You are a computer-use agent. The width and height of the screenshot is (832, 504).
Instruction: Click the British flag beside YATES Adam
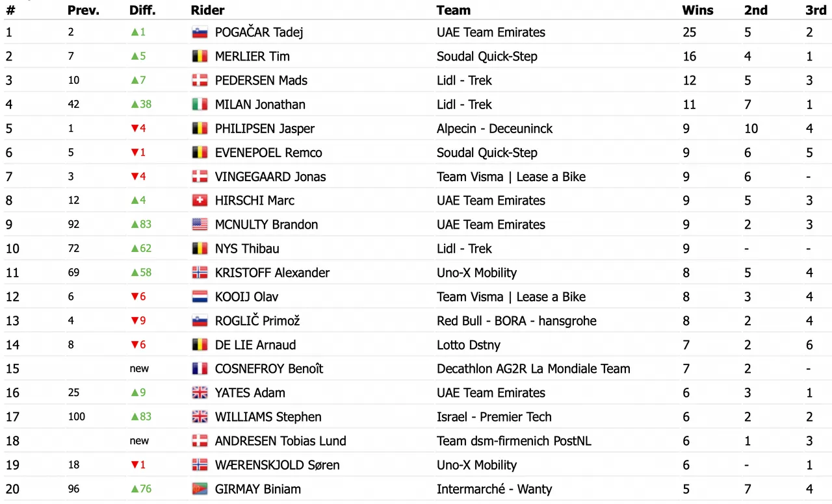pyautogui.click(x=200, y=393)
